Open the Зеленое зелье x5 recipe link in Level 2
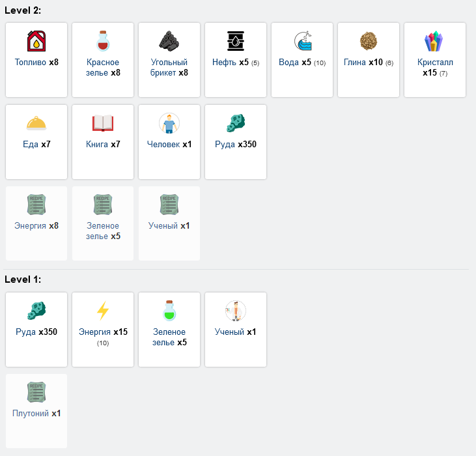 coord(103,231)
